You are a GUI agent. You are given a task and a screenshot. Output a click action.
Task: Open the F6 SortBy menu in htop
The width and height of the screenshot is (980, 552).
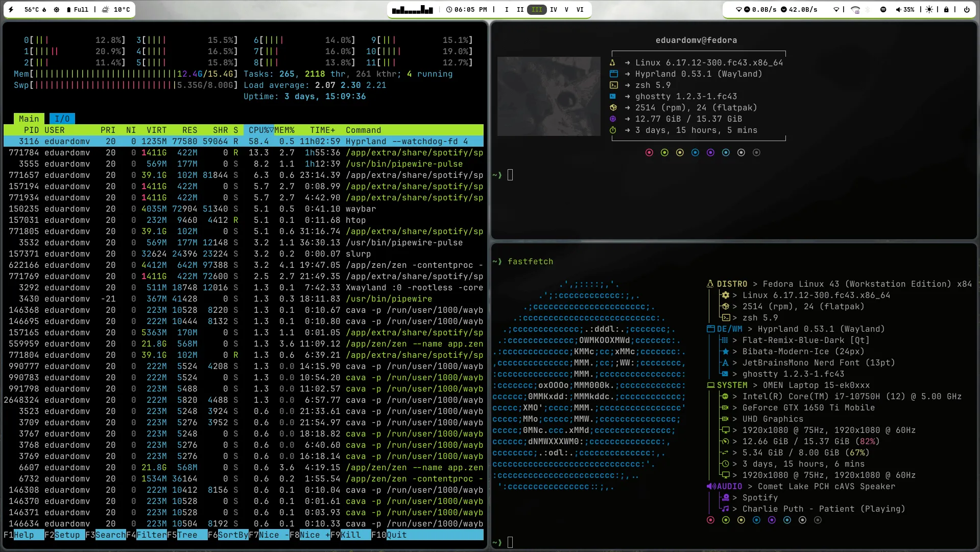click(232, 535)
